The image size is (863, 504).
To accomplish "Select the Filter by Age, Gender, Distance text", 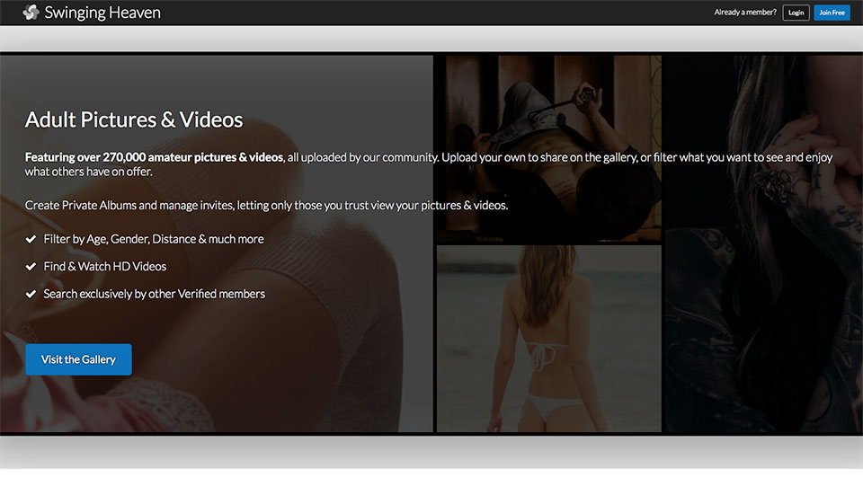I will 154,239.
